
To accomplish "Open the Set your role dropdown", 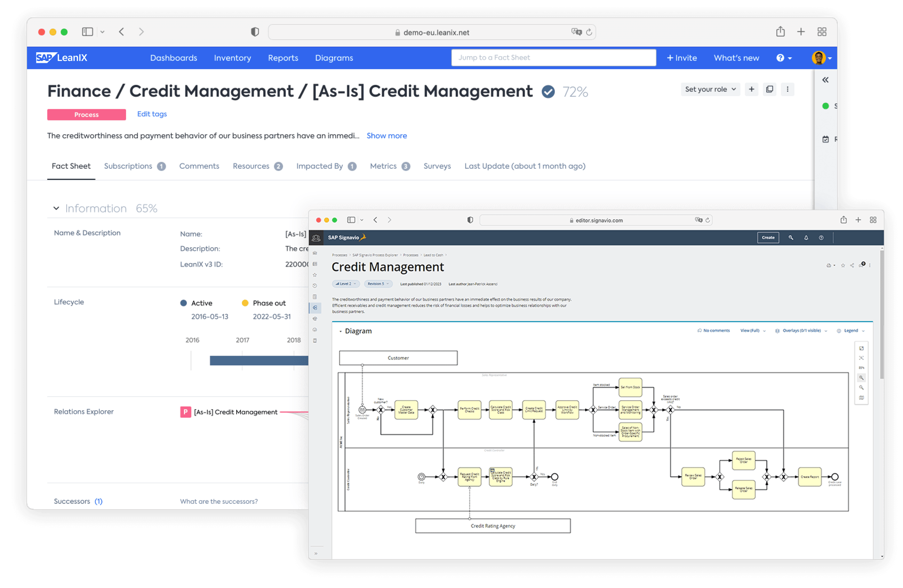I will coord(710,89).
